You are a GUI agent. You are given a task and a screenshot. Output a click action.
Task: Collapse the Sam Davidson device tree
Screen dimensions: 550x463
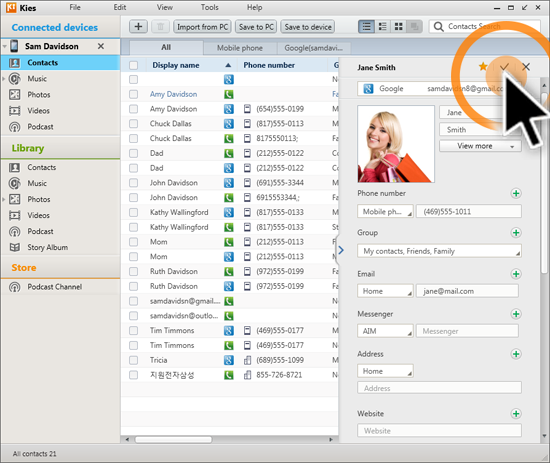[5, 46]
